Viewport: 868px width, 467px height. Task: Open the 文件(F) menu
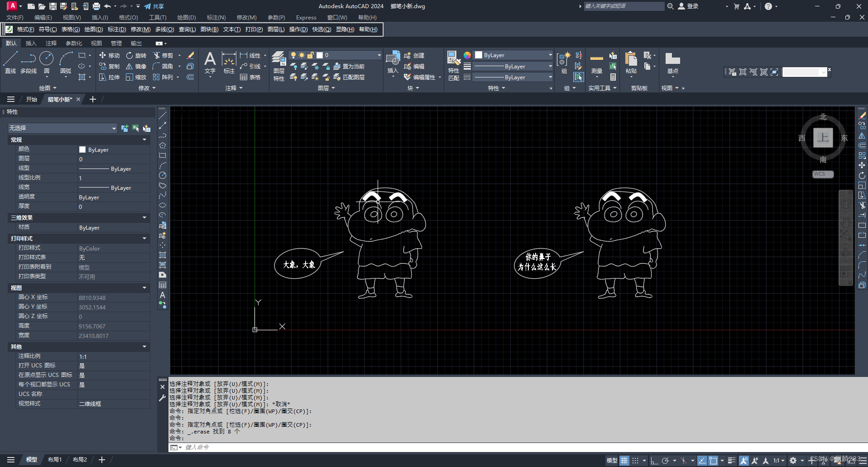14,17
